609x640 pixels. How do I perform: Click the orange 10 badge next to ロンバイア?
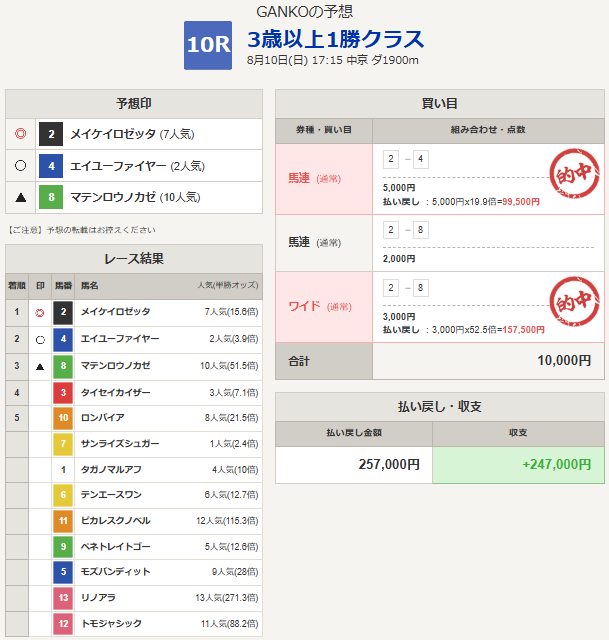[x=63, y=418]
